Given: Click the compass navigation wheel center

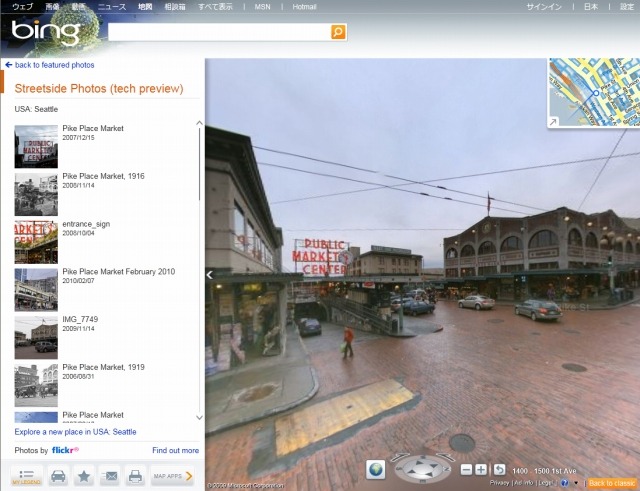Looking at the screenshot, I should [423, 470].
